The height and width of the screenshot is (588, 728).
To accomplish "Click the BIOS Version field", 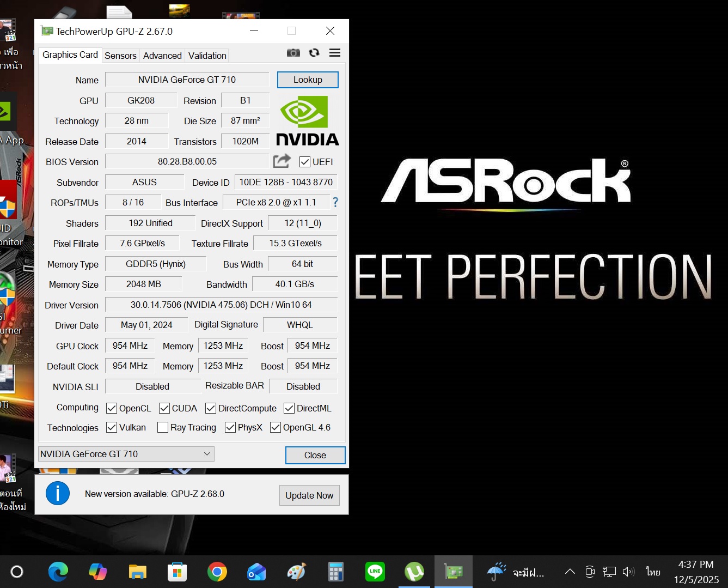I will pos(187,162).
